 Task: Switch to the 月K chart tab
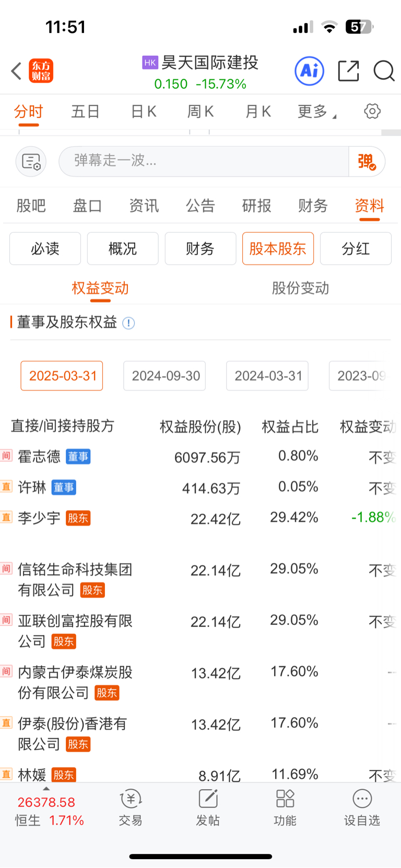[x=258, y=111]
